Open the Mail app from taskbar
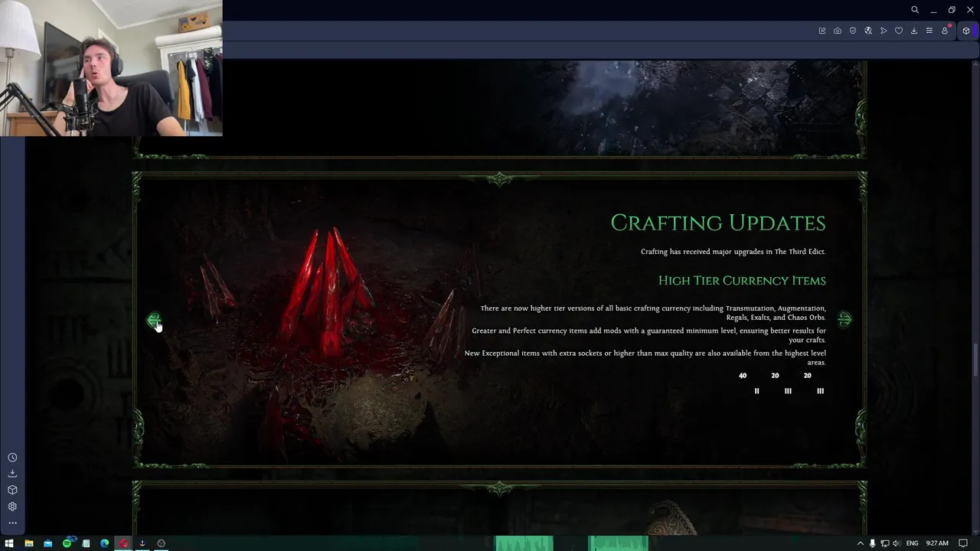Image resolution: width=980 pixels, height=551 pixels. [x=47, y=543]
